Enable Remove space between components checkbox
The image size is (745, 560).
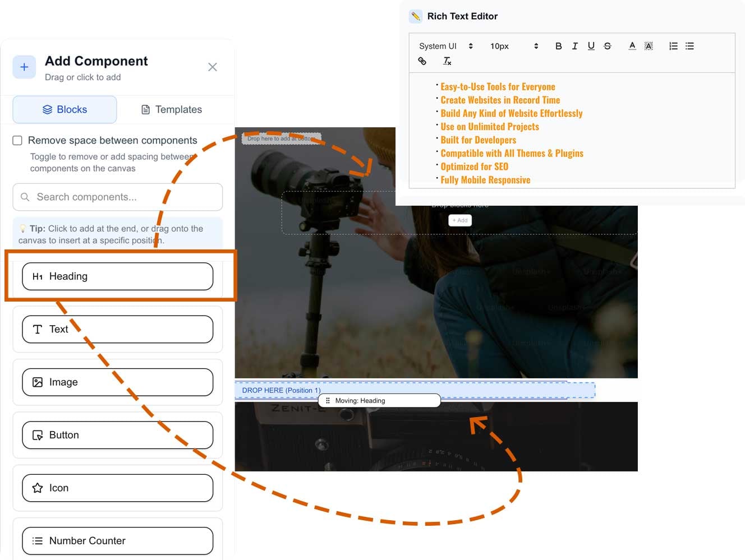point(17,140)
